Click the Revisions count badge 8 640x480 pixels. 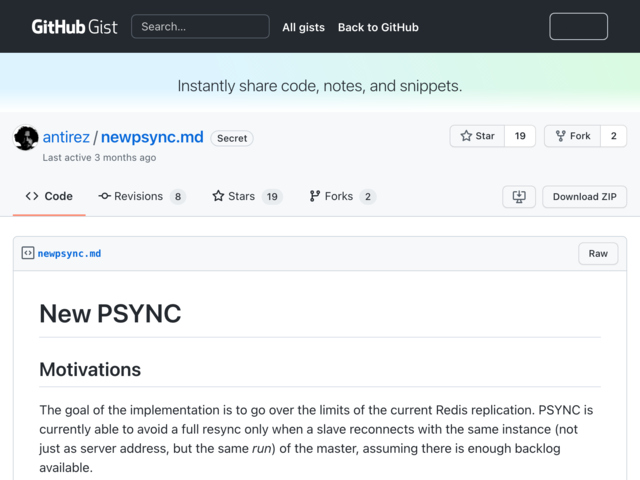click(x=178, y=197)
